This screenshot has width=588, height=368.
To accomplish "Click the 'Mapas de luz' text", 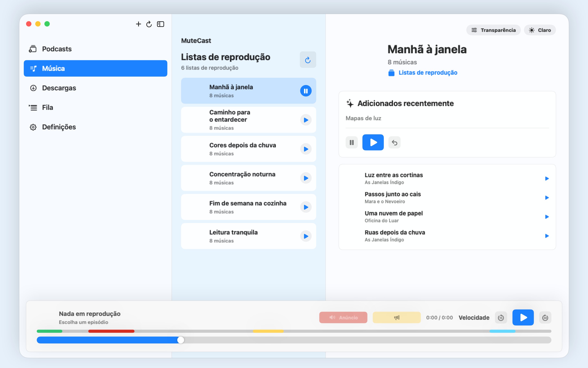I will tap(363, 118).
